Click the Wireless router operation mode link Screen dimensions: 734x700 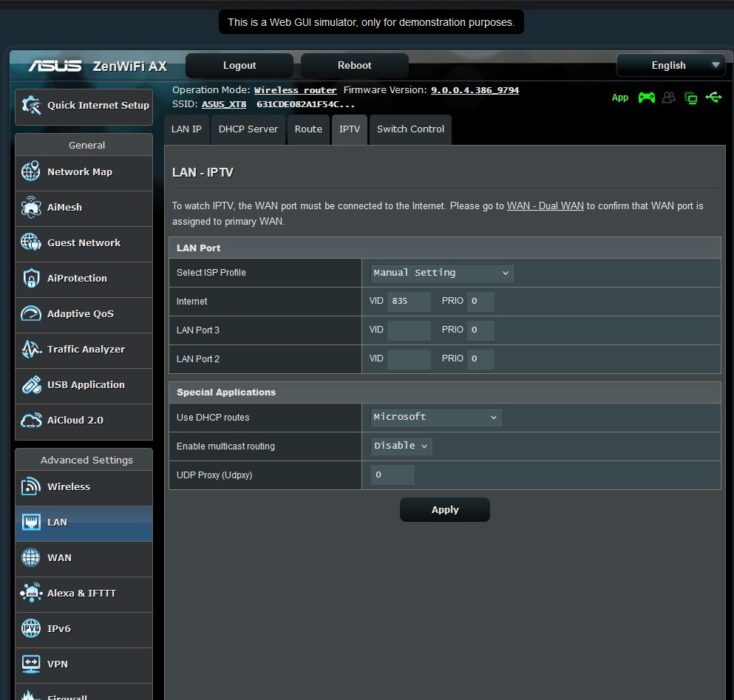(296, 90)
